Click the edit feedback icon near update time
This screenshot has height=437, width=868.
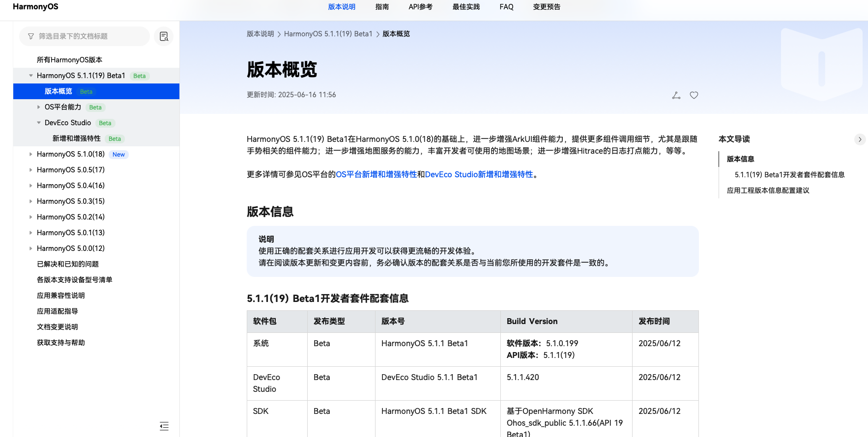click(676, 95)
